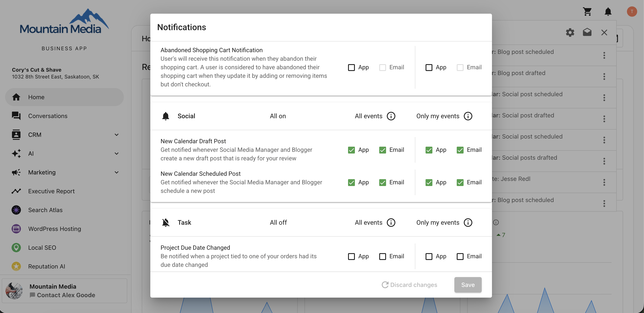The width and height of the screenshot is (644, 313).
Task: Open WordPress Hosting page
Action: (x=64, y=229)
